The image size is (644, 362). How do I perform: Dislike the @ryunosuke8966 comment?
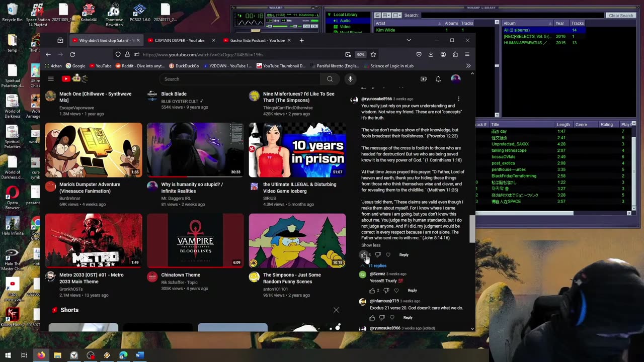378,255
